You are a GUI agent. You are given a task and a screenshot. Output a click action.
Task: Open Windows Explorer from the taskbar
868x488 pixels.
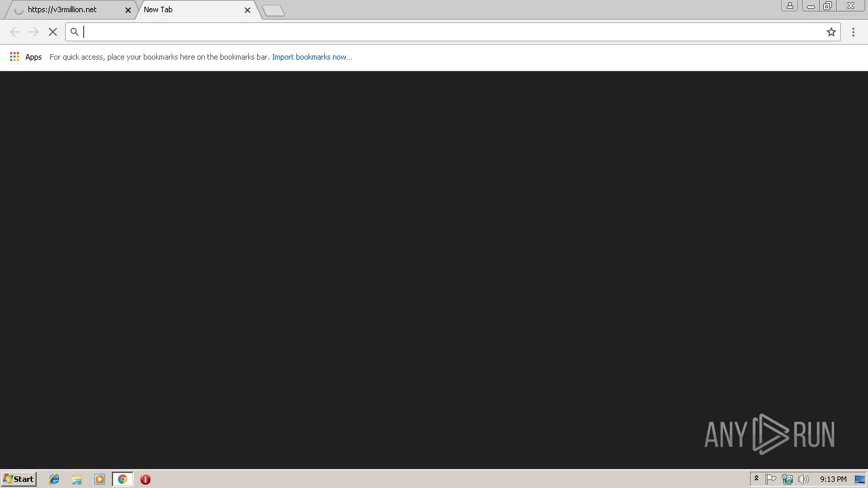[77, 479]
